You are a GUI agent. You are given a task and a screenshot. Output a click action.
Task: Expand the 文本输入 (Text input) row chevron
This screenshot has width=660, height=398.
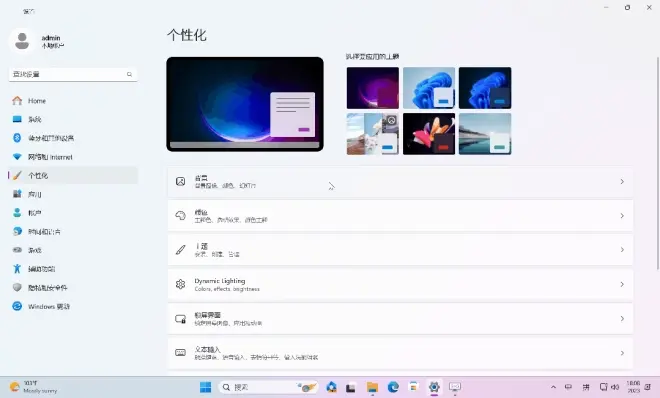point(622,353)
